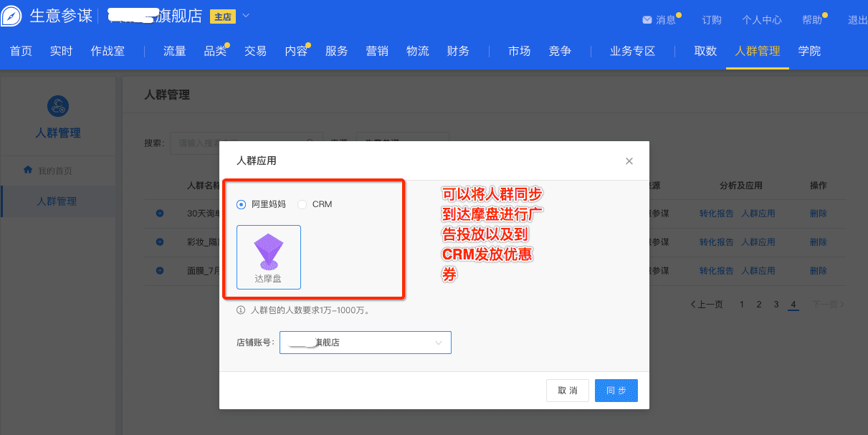Go to the previous page 上一页
This screenshot has width=868, height=435.
coord(707,305)
